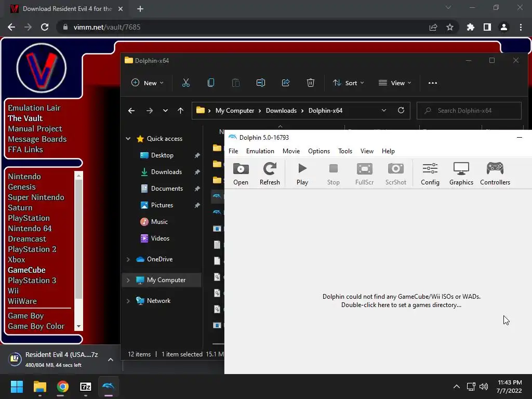
Task: Open the See more ellipsis menu
Action: click(x=433, y=83)
